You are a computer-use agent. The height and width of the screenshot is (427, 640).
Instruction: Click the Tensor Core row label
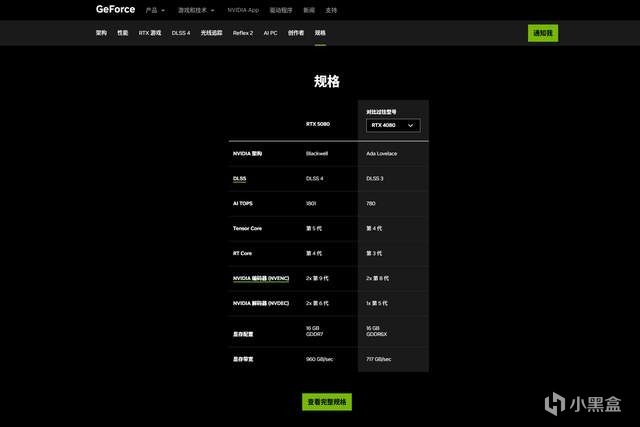click(x=247, y=228)
